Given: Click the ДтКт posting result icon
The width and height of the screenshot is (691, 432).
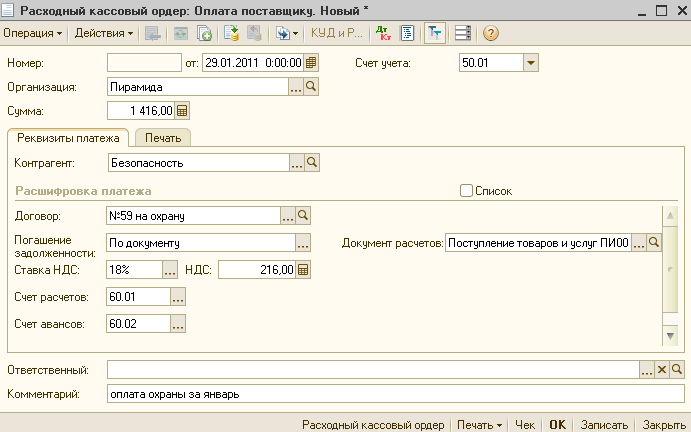Looking at the screenshot, I should (x=384, y=33).
